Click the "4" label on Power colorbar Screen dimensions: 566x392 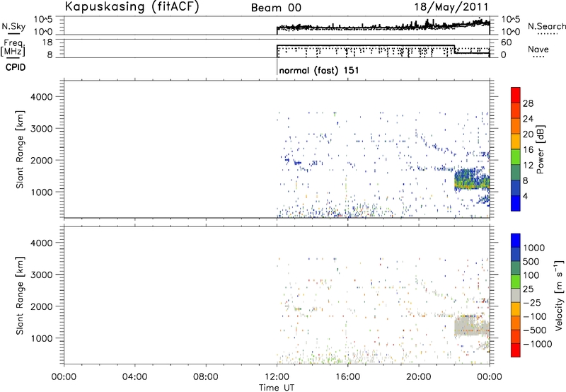point(526,196)
